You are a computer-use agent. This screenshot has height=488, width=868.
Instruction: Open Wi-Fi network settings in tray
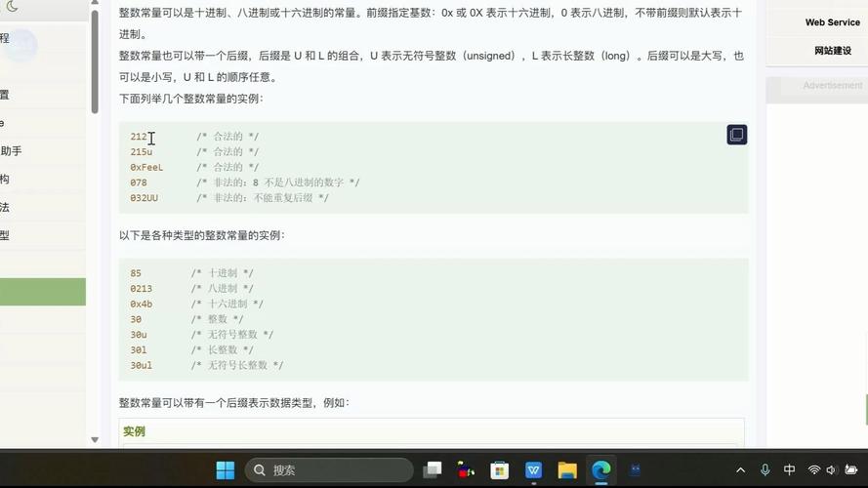click(x=813, y=470)
